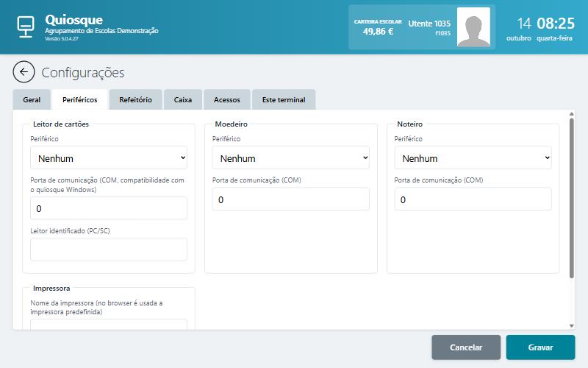
Task: Go to the Caixa tab
Action: point(183,100)
